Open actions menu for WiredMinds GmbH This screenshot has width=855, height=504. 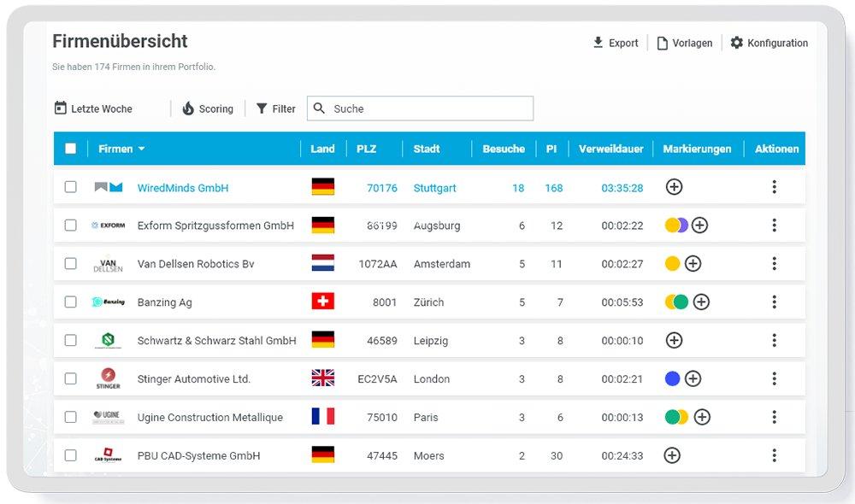click(x=775, y=187)
